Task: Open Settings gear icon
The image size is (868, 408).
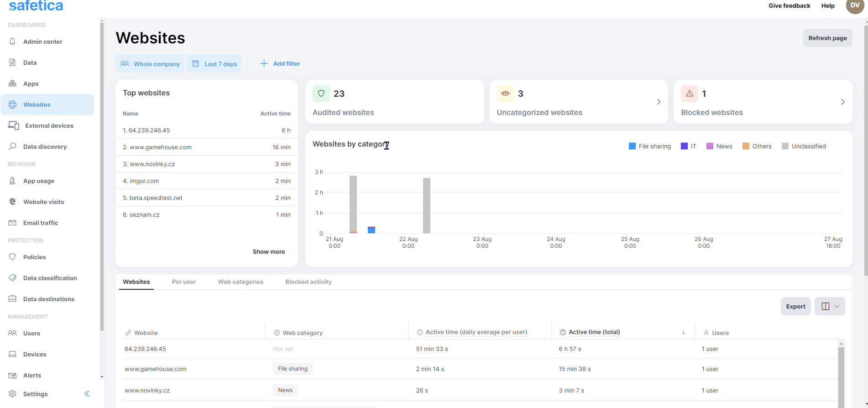Action: point(12,394)
